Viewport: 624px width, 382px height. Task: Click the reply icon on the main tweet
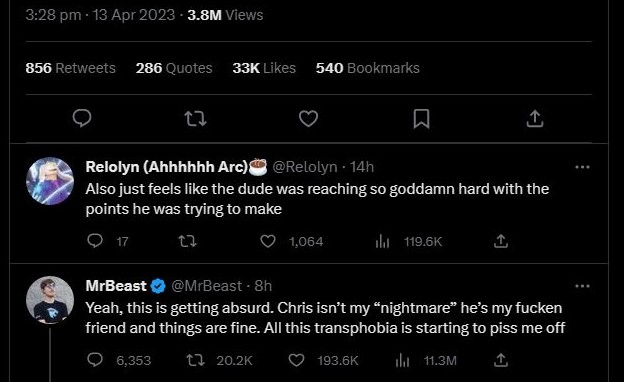(x=82, y=118)
